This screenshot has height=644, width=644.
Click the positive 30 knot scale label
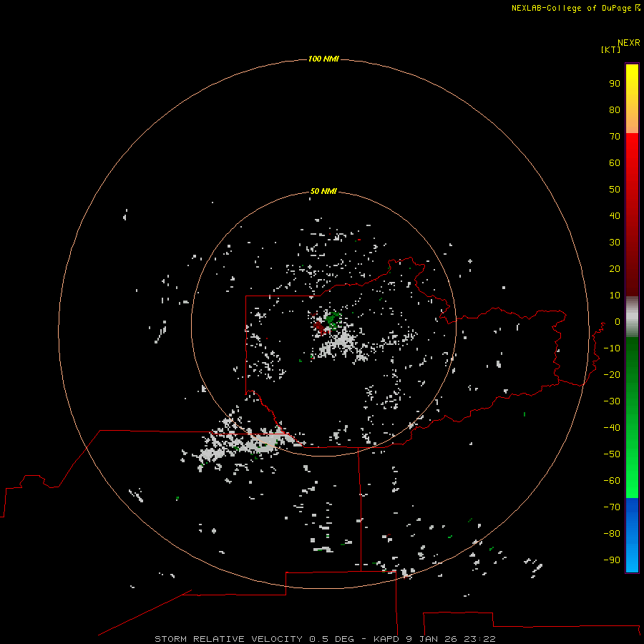[x=615, y=243]
